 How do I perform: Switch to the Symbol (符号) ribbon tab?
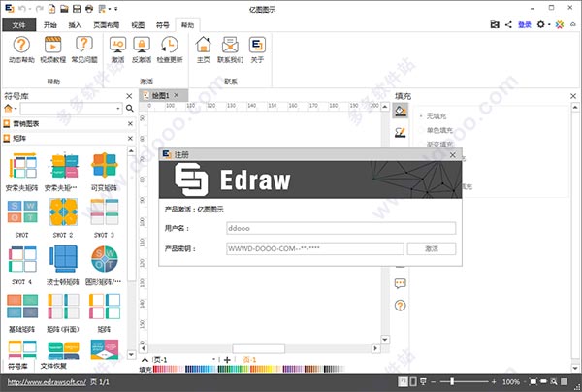point(162,25)
